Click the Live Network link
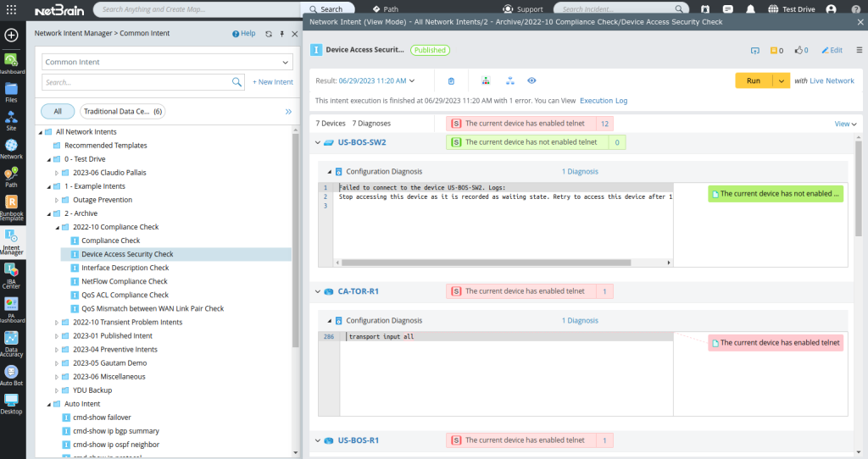 click(832, 80)
